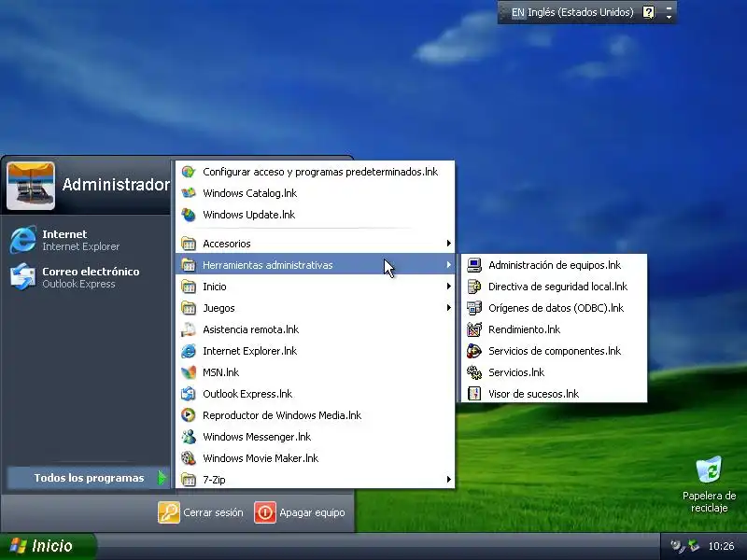Click Directiva de seguridad local.lnk text
Viewport: 747px width, 560px height.
[x=557, y=287]
